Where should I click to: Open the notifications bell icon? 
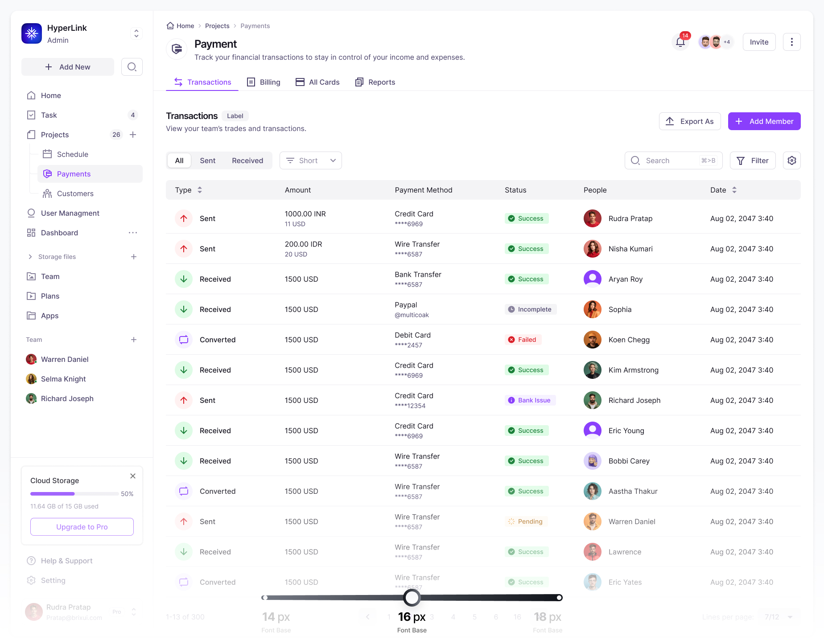click(x=680, y=41)
